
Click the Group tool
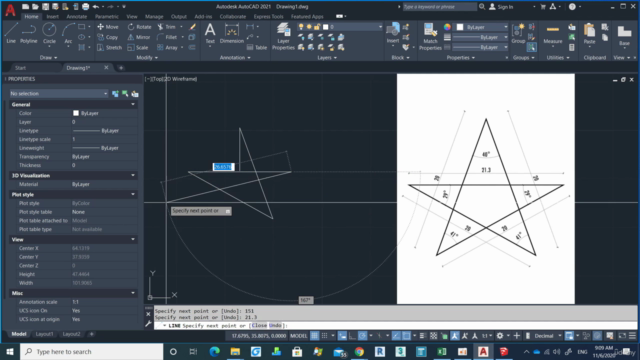coord(518,33)
